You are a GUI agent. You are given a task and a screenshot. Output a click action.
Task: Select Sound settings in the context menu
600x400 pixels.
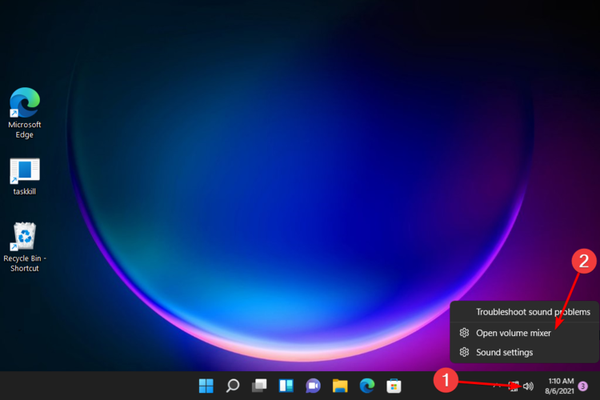[504, 352]
